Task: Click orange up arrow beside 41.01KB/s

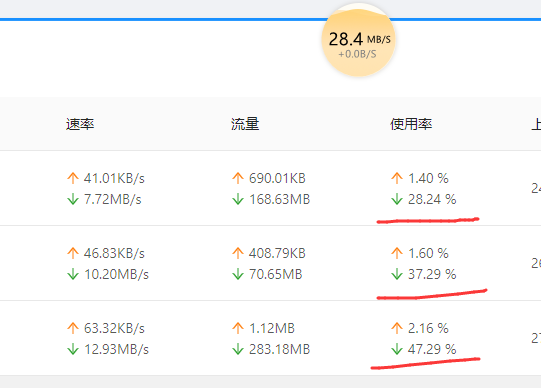Action: click(73, 178)
